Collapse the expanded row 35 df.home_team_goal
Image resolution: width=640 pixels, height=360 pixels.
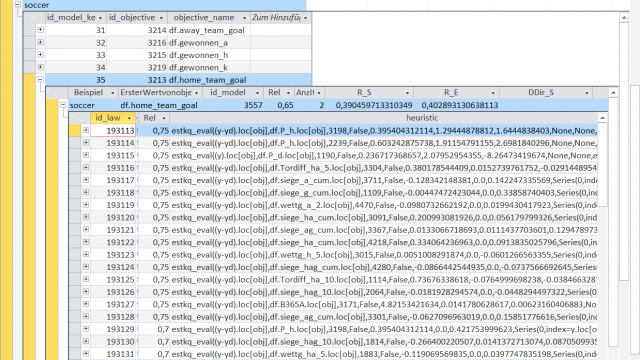pyautogui.click(x=40, y=80)
